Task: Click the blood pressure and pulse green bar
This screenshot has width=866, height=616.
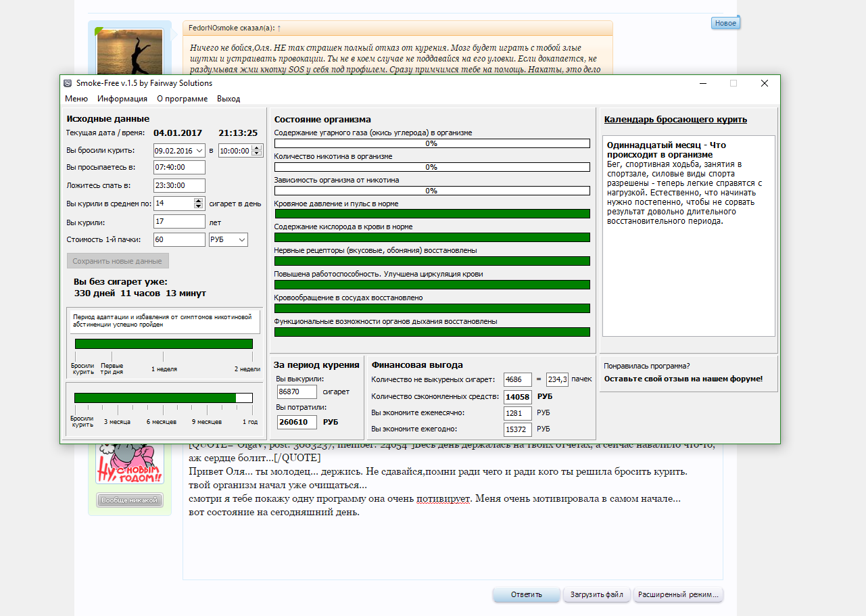Action: click(x=432, y=214)
